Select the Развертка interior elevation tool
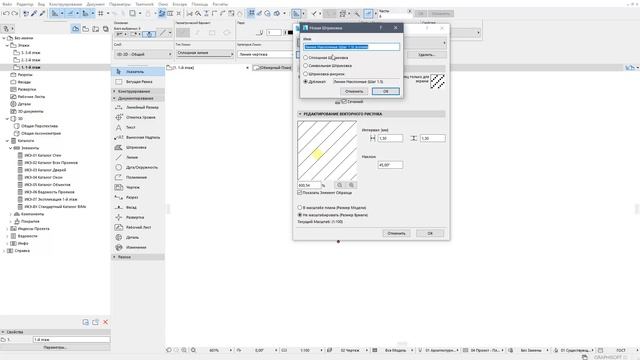The image size is (640, 360). [x=138, y=218]
